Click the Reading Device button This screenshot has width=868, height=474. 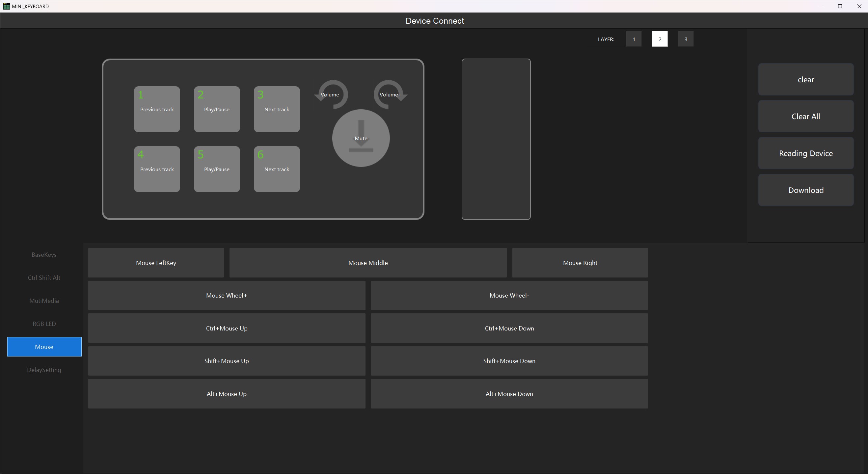805,153
